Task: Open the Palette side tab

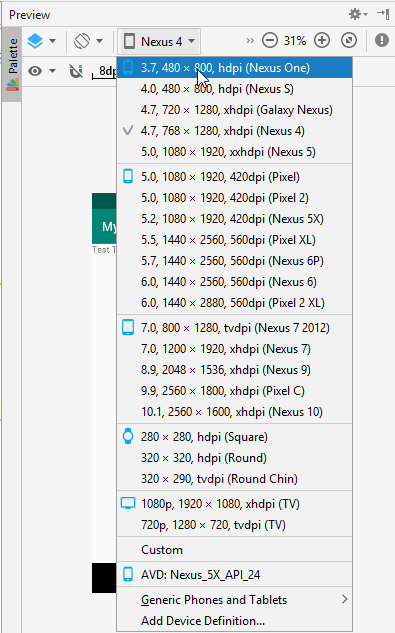Action: pyautogui.click(x=12, y=64)
